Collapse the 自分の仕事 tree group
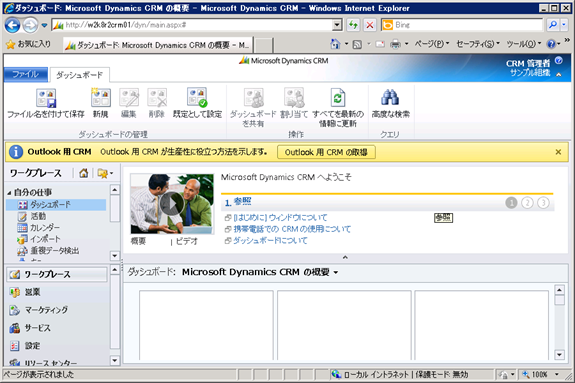Viewport: 575px width, 383px height. [x=9, y=193]
